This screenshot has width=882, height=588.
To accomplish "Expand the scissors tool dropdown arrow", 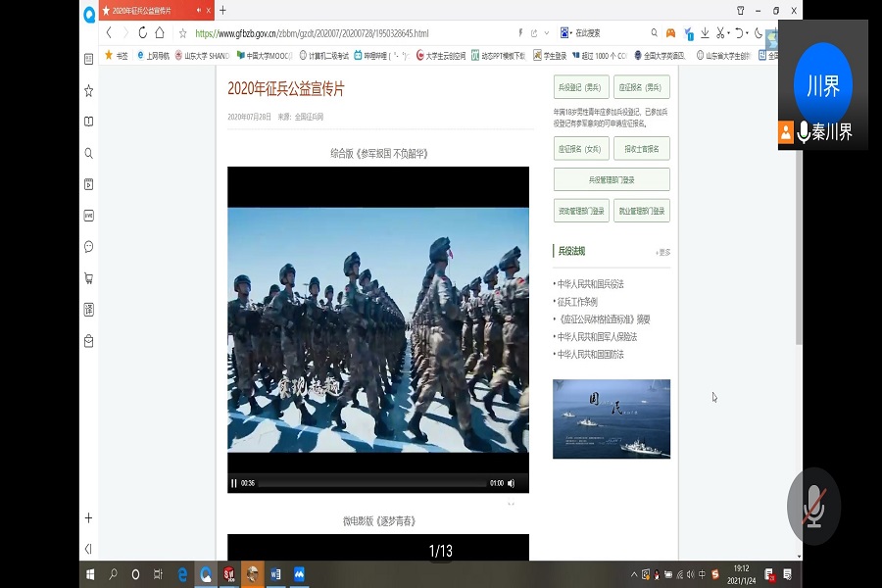I will click(x=729, y=33).
